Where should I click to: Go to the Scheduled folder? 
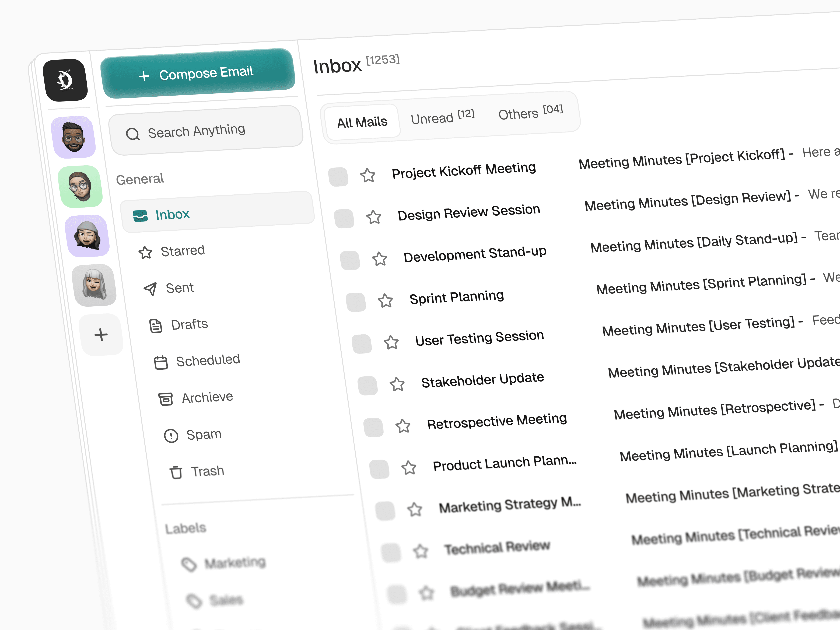pyautogui.click(x=208, y=360)
